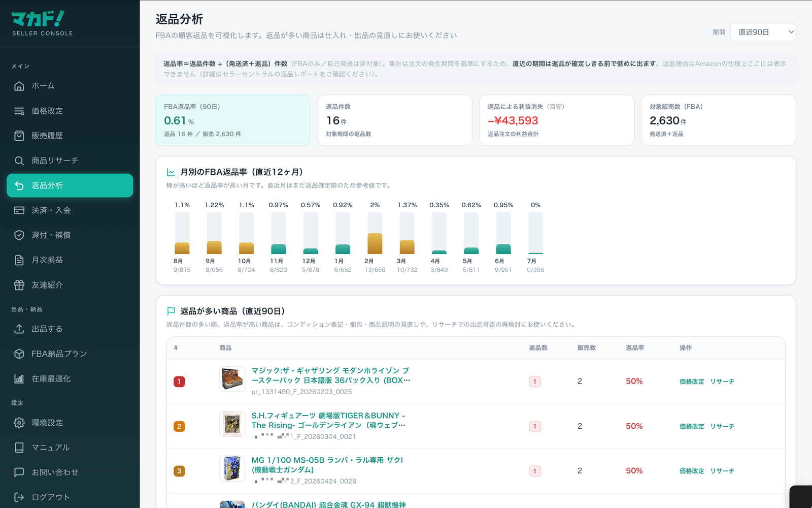812x508 pixels.
Task: Open 月次損益 in sidebar
Action: tap(70, 260)
